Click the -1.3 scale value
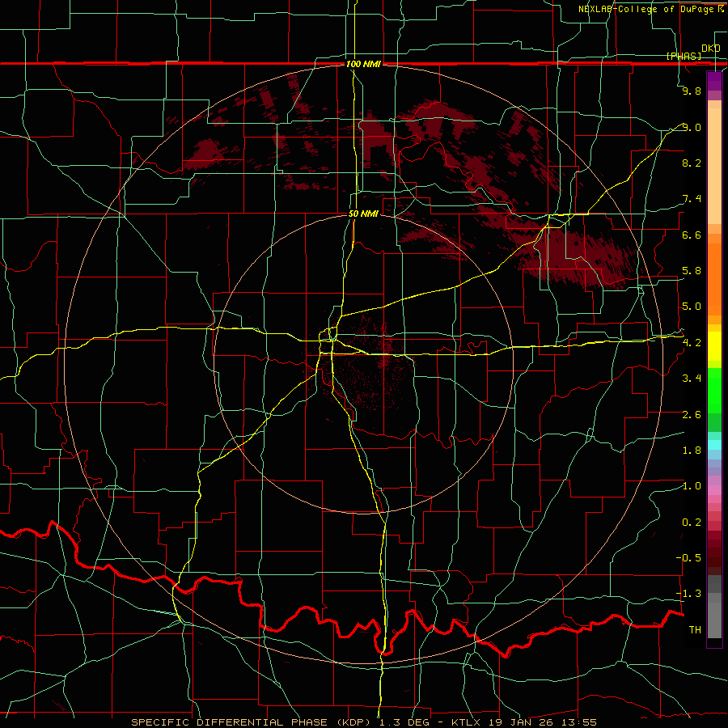The height and width of the screenshot is (728, 728). point(688,594)
